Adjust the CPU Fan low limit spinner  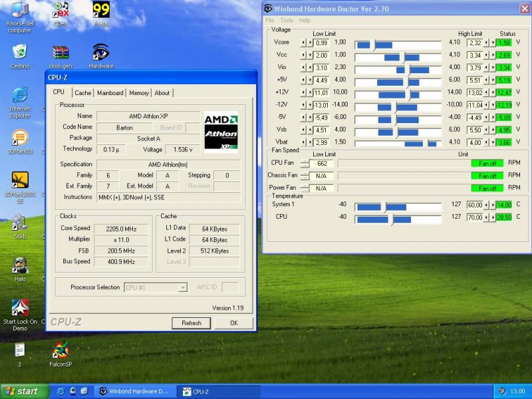(305, 164)
